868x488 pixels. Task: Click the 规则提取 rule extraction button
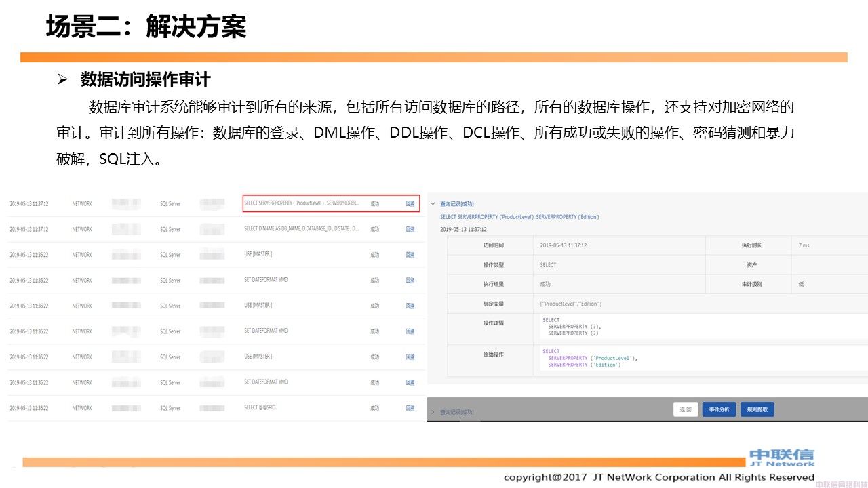click(757, 409)
